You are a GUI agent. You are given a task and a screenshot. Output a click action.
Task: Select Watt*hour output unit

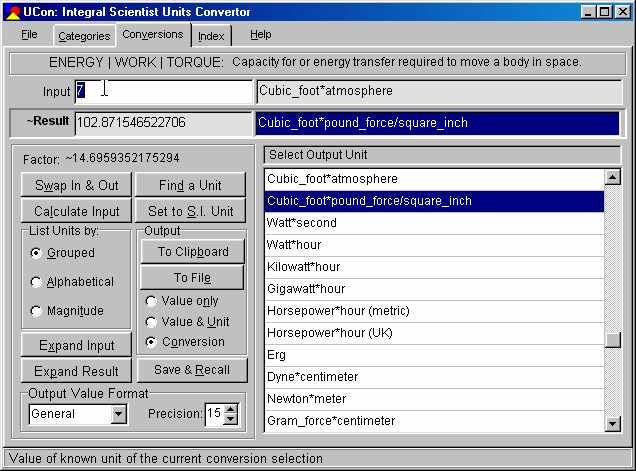(434, 245)
